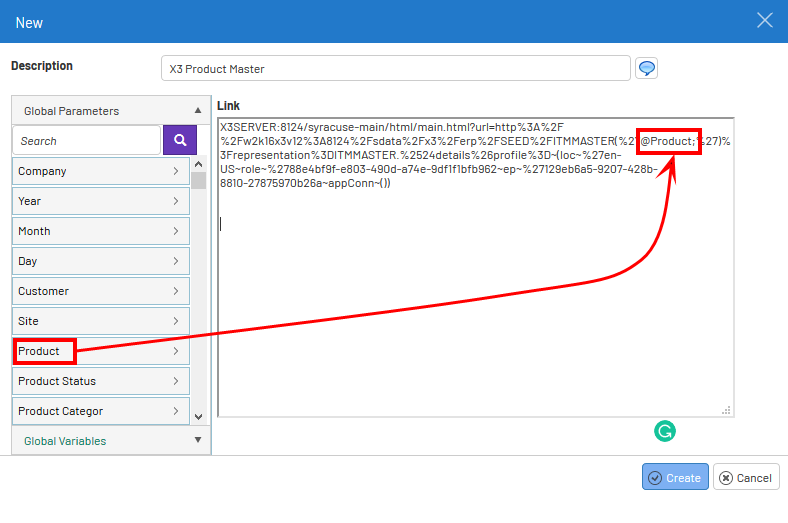
Task: Click into the Description text field
Action: point(395,69)
